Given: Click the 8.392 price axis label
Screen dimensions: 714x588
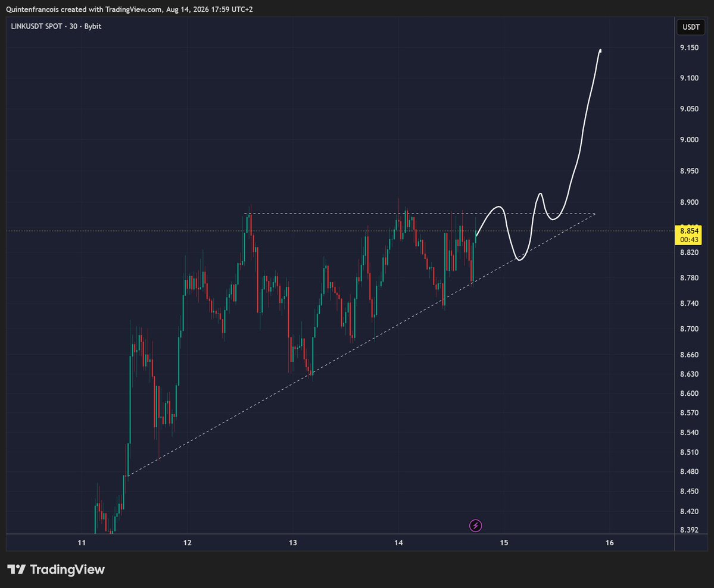Looking at the screenshot, I should coord(689,530).
